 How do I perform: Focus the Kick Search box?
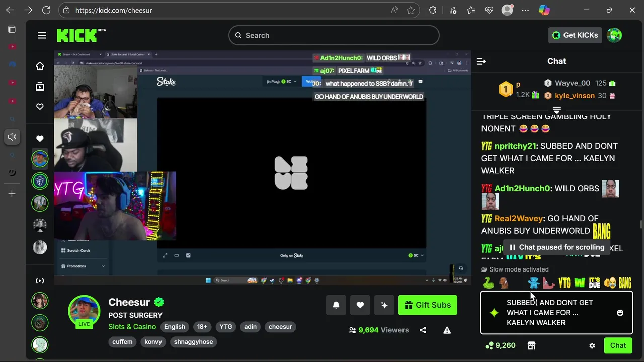[334, 35]
